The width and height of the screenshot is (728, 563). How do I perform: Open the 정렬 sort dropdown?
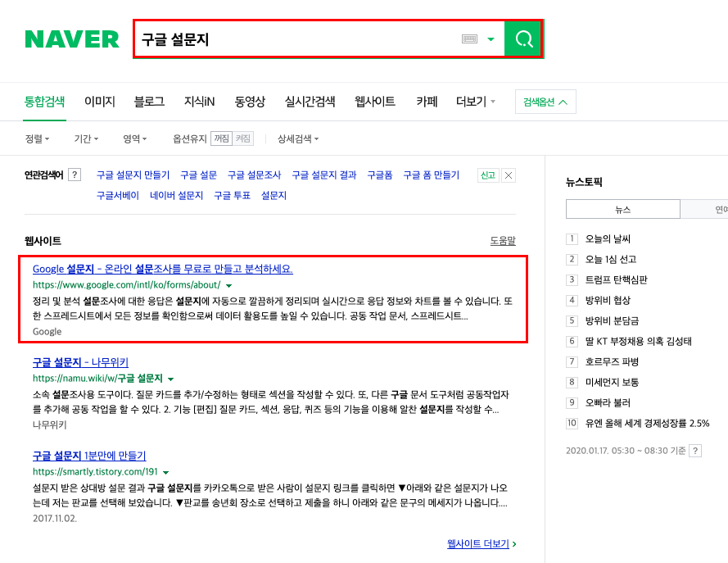point(37,138)
